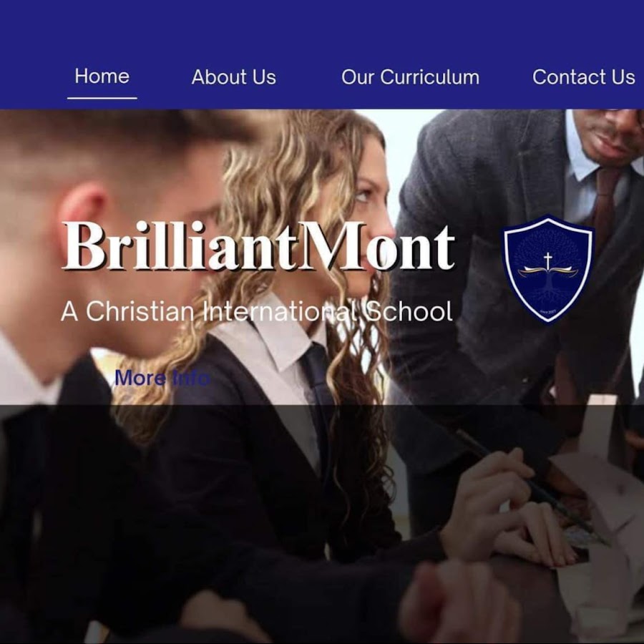The image size is (644, 644).
Task: Click the empty blue header bar area
Action: pyautogui.click(x=322, y=29)
